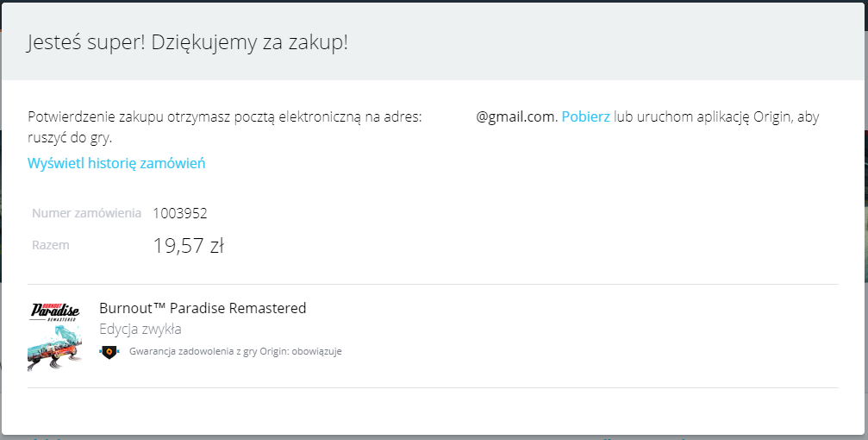Click the Jesteś super! Dziękujemy za zakup! heading
The image size is (868, 440).
[188, 42]
